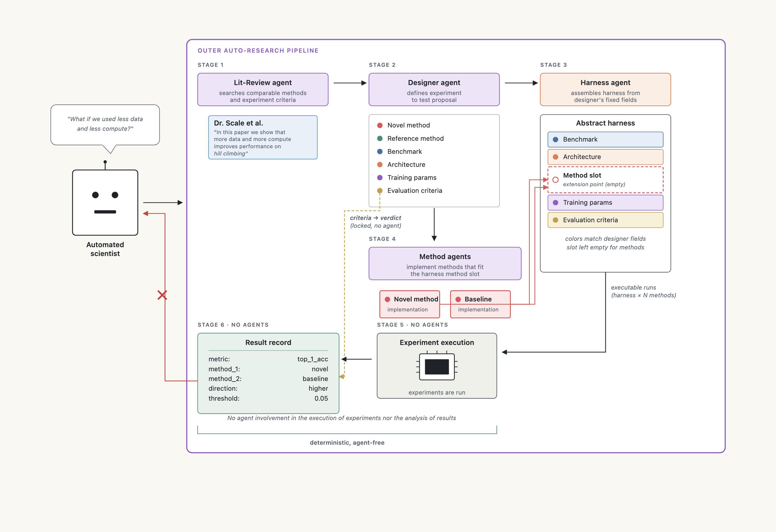Click the 'Automated scientist' label
Viewport: 776px width, 532px height.
click(105, 249)
